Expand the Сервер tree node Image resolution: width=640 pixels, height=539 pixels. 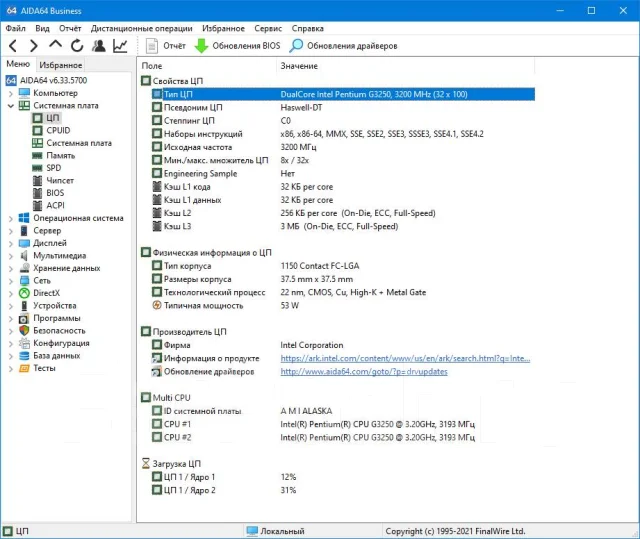pyautogui.click(x=11, y=231)
